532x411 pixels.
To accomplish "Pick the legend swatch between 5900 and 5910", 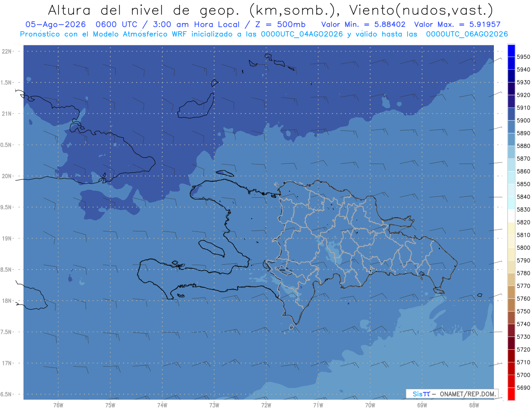I will 511,114.
